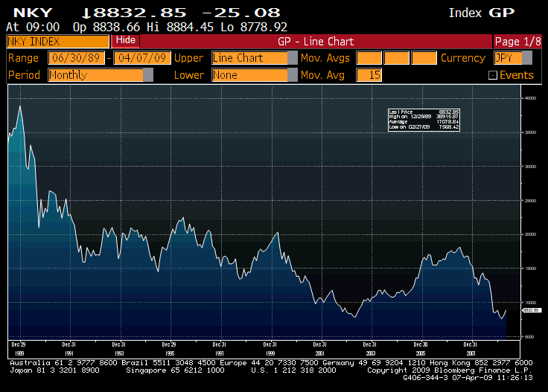Click the Dec 31 2007 axis label
The width and height of the screenshot is (548, 392).
[471, 349]
